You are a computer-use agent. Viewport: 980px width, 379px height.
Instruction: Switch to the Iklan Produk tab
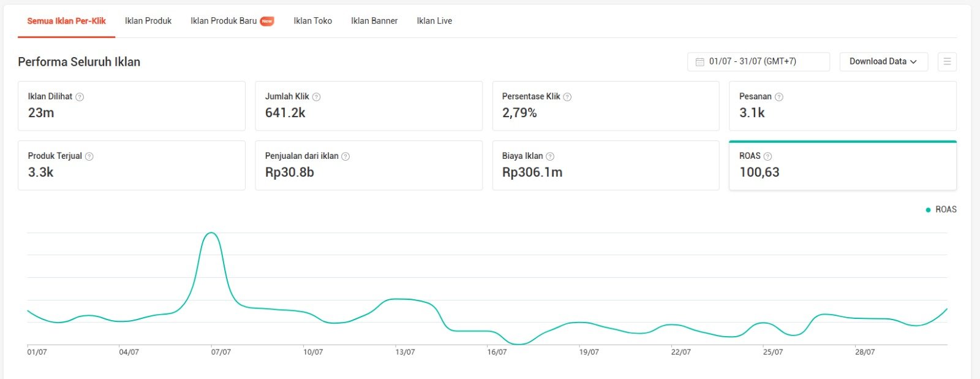148,21
